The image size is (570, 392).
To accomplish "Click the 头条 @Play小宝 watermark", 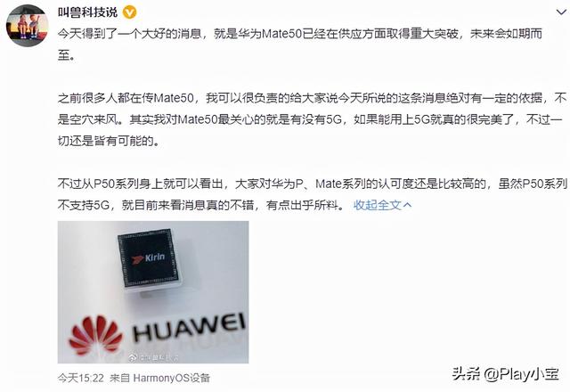I will coord(506,374).
